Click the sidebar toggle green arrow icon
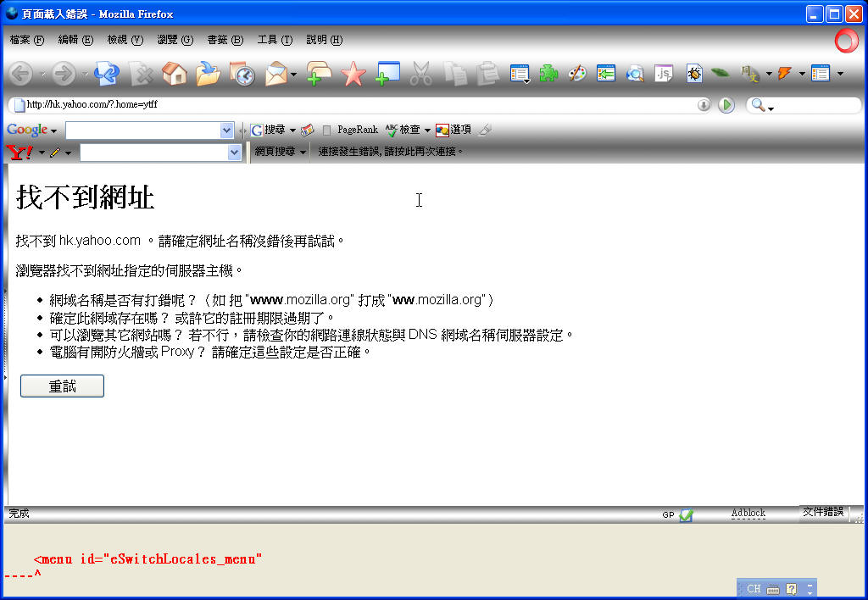 pyautogui.click(x=606, y=73)
